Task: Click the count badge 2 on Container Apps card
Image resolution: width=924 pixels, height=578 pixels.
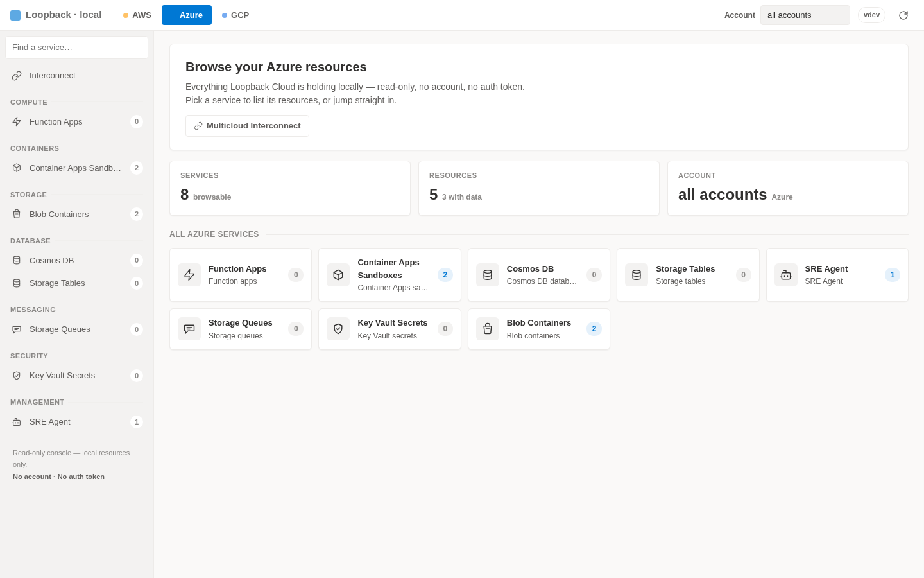Action: 445,275
